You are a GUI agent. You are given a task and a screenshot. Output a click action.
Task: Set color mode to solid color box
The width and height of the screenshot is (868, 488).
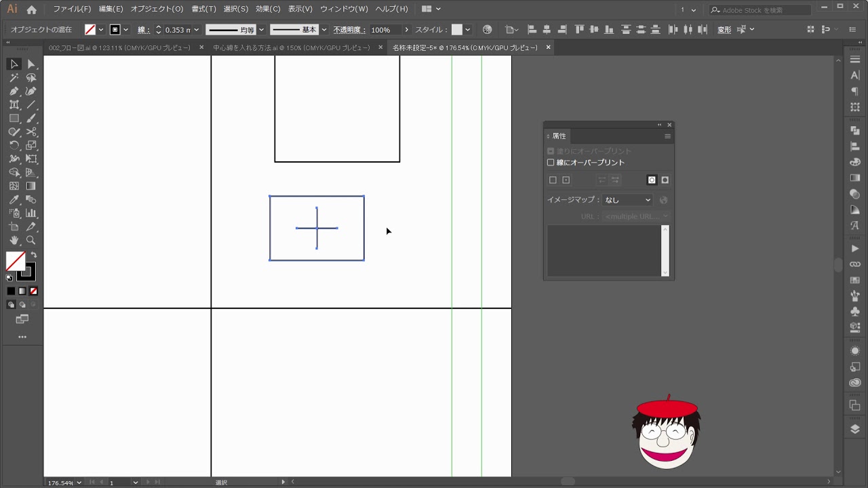[x=11, y=291]
